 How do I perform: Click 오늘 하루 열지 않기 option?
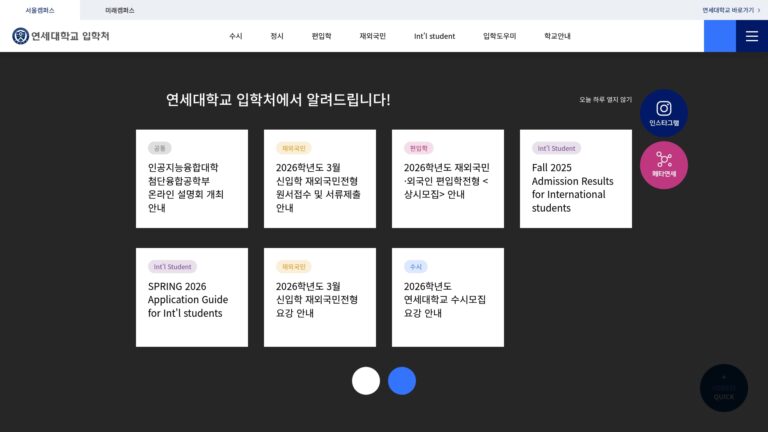(605, 99)
